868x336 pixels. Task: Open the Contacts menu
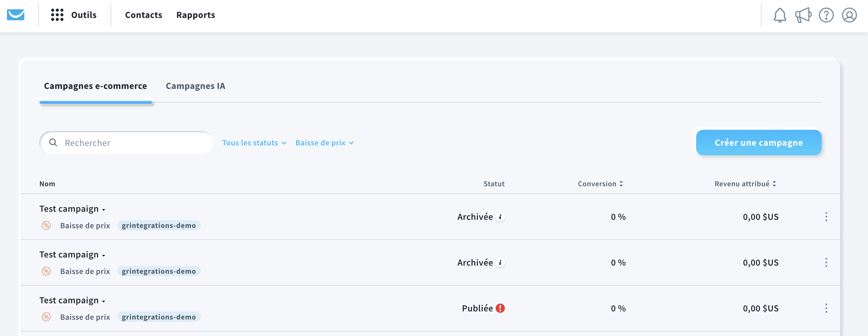(x=144, y=15)
